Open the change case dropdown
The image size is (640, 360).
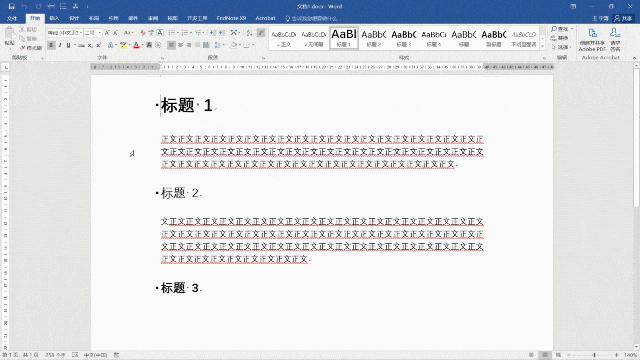tap(128, 33)
